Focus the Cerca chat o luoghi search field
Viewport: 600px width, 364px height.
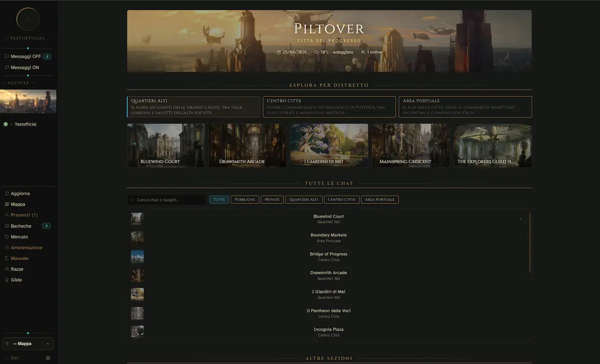coord(166,200)
